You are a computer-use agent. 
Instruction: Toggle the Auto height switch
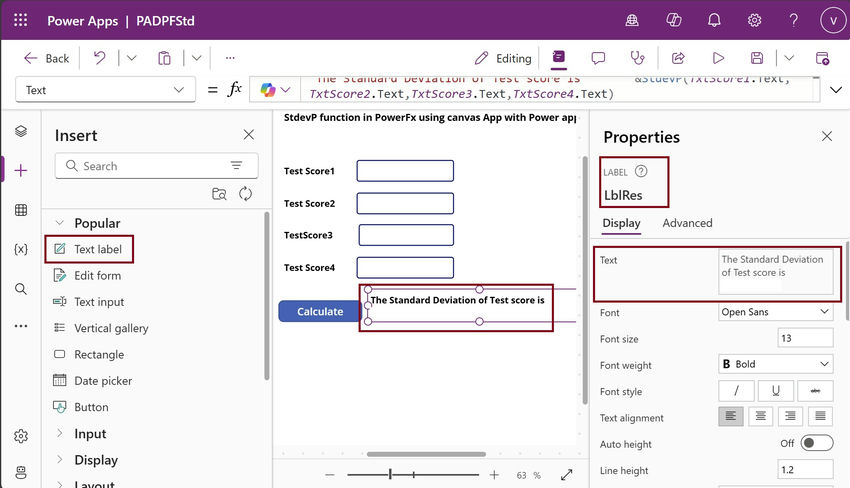(x=816, y=443)
